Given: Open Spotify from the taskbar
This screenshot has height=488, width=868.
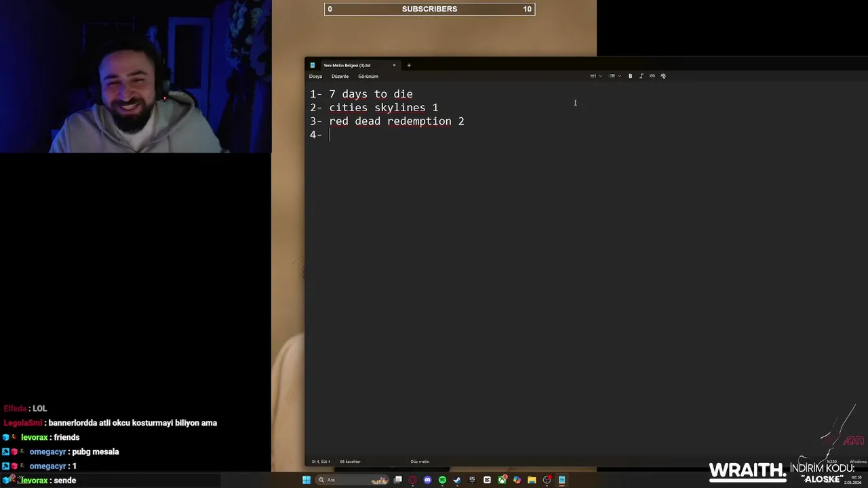Looking at the screenshot, I should coord(442,480).
